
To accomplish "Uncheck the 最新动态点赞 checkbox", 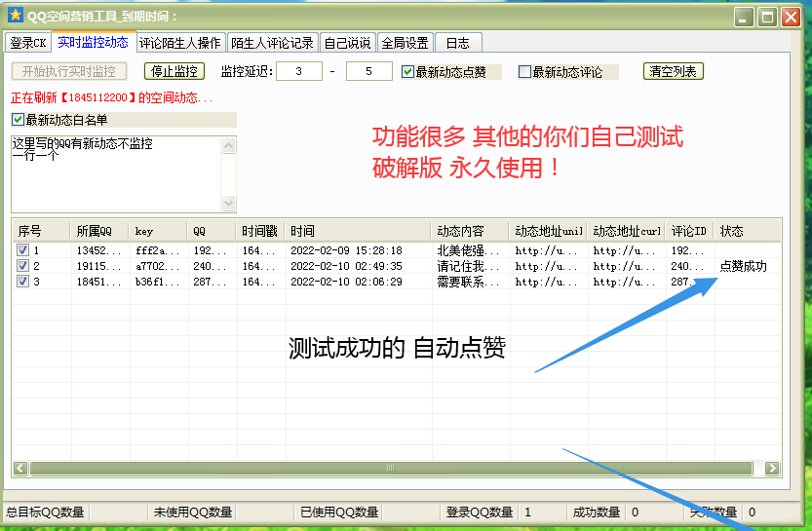I will click(407, 72).
